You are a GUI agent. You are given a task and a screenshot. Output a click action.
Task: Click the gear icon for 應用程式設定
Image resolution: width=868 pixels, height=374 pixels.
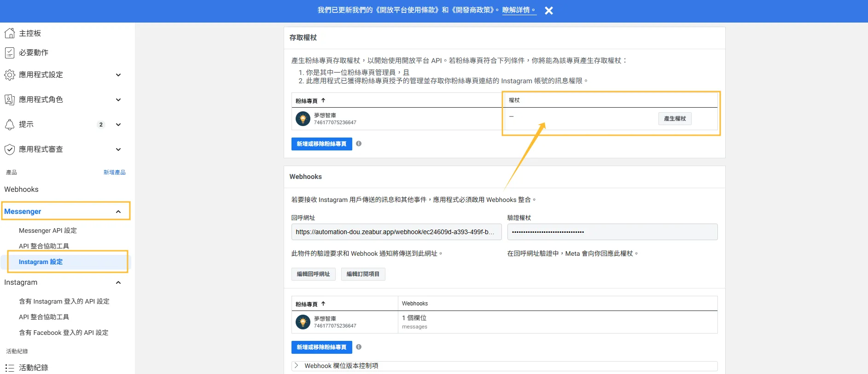pyautogui.click(x=9, y=75)
